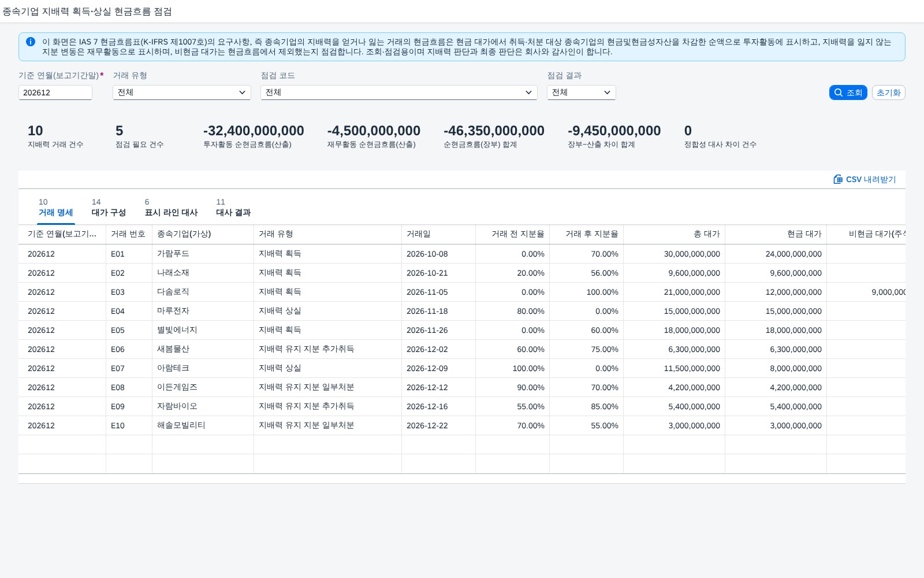Click the 거래 유형 table column header
Viewport: 924px width, 578px height.
pos(327,234)
